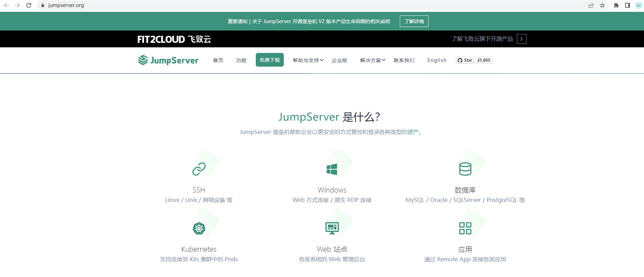Click the arrow box beside 了解飞致云旗下开源产品
This screenshot has width=644, height=277.
click(522, 39)
